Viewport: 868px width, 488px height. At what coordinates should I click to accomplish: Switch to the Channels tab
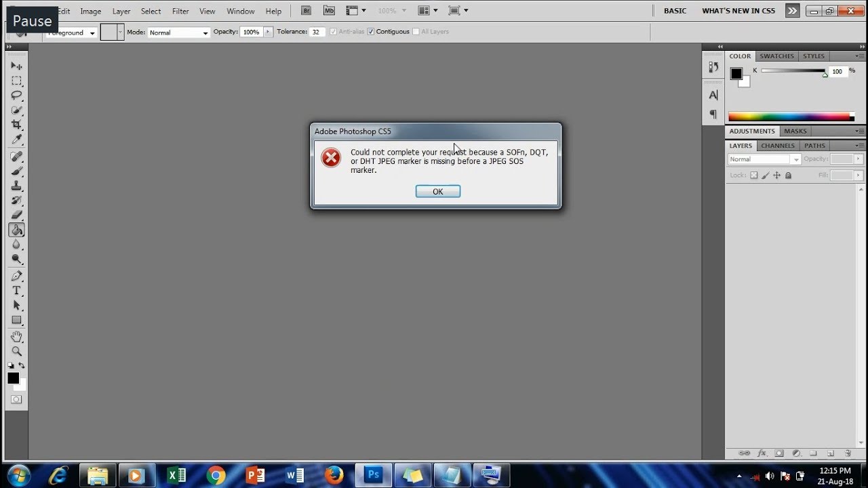pos(777,145)
